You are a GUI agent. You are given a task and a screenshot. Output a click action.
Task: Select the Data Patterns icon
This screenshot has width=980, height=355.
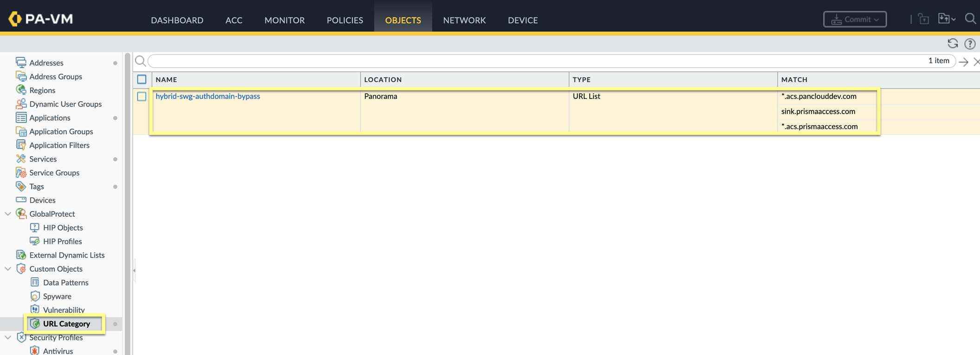coord(35,282)
